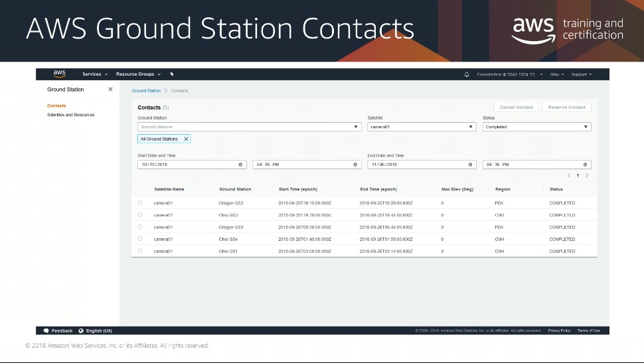Clear the start time 04:36 PM field
The height and width of the screenshot is (363, 644).
(355, 165)
